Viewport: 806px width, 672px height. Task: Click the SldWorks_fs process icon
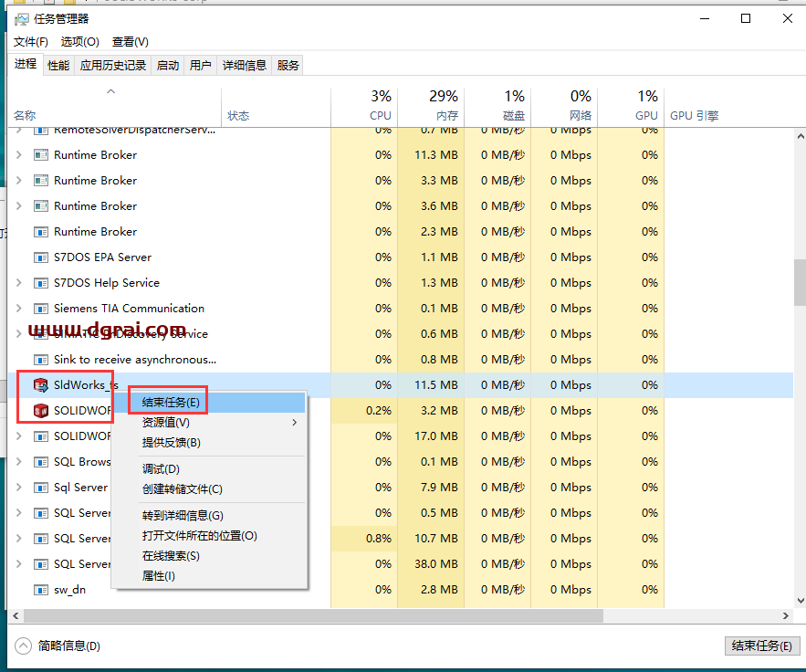point(40,385)
